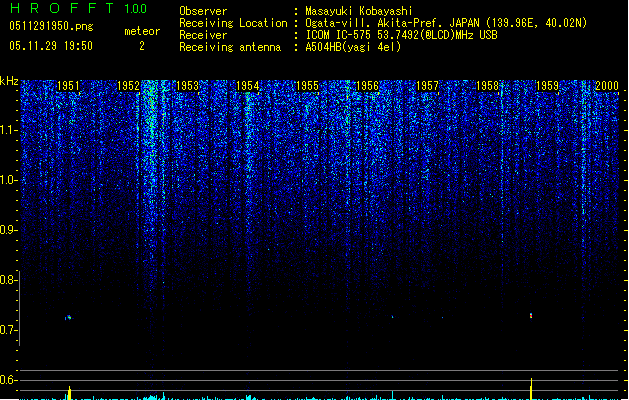This screenshot has width=629, height=400.
Task: Click the 1.0 kHz axis label
Action: coord(9,180)
